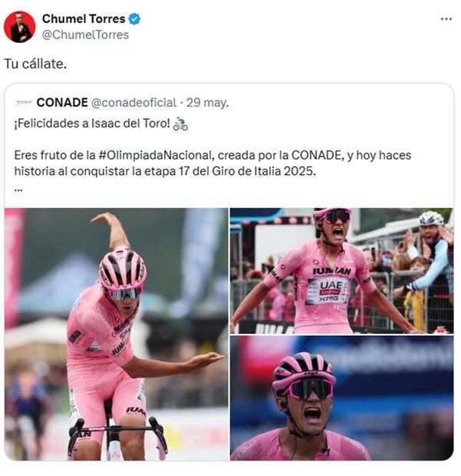Click the blue verified badge
The height and width of the screenshot is (476, 461).
pos(135,18)
